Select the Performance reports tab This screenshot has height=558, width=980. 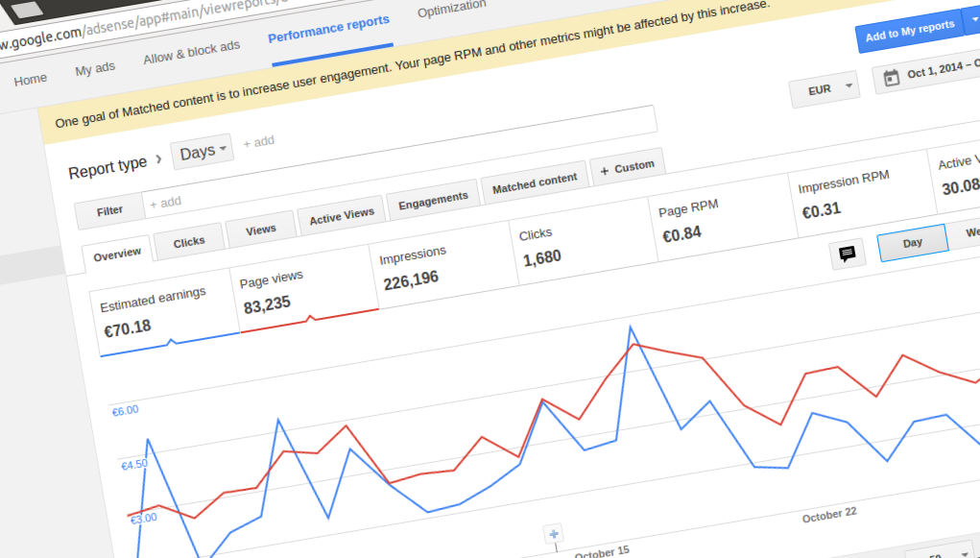329,30
